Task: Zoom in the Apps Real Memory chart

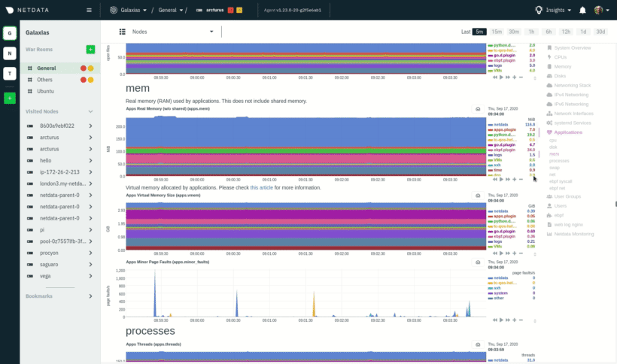Action: click(x=515, y=179)
